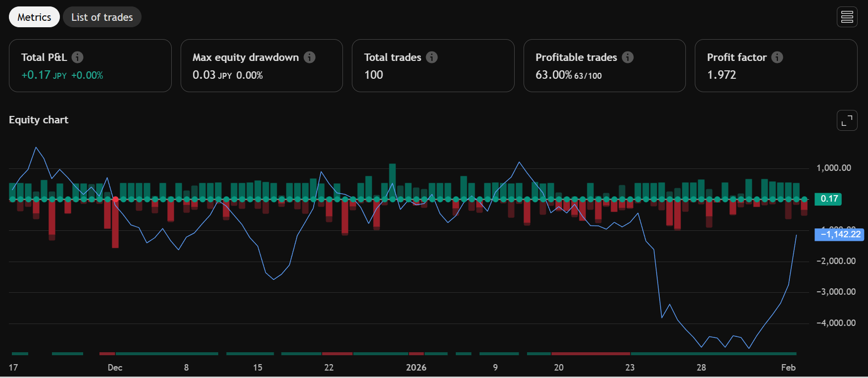This screenshot has height=378, width=868.
Task: Open the layout menu icon at top right
Action: [847, 17]
